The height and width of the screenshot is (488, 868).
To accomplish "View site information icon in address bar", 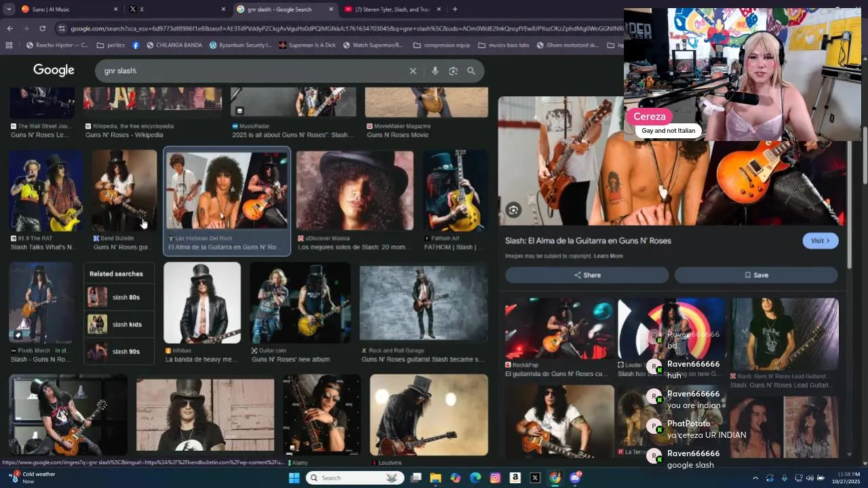I will [x=62, y=28].
